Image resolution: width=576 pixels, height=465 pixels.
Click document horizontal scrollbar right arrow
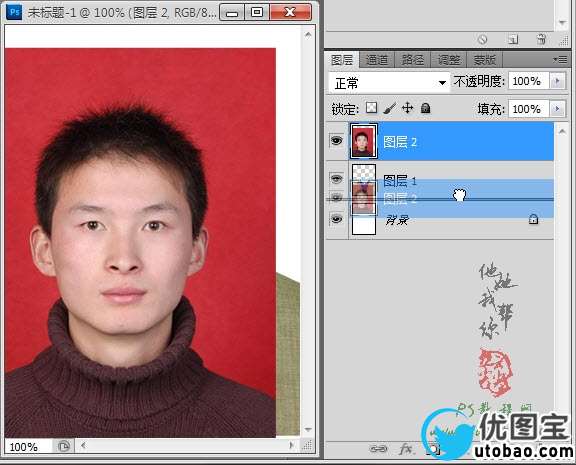point(292,446)
